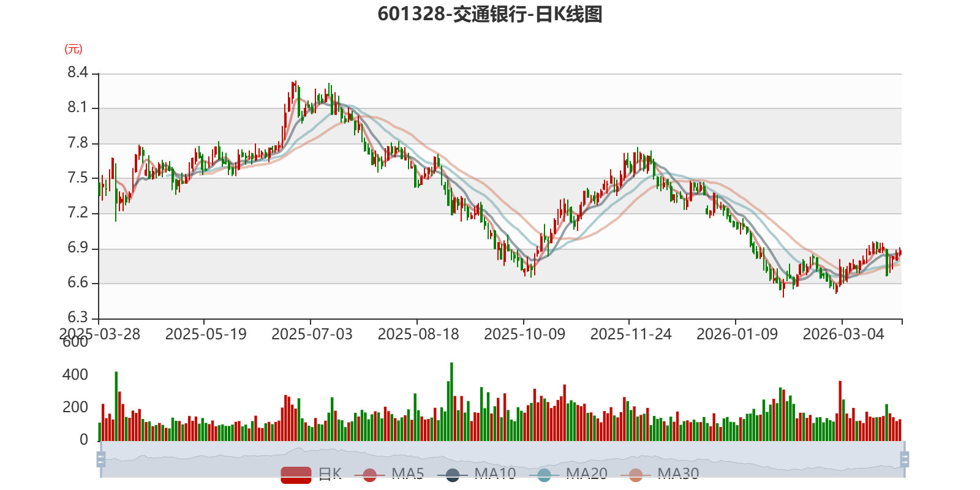Click the 2025-10-09 date label
Screen dimensions: 980x490
[524, 334]
